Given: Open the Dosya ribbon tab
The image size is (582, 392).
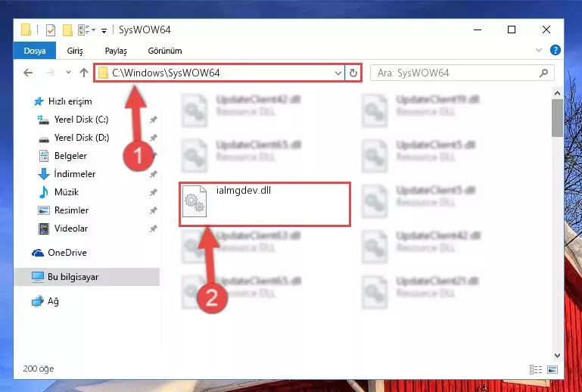Looking at the screenshot, I should [35, 51].
